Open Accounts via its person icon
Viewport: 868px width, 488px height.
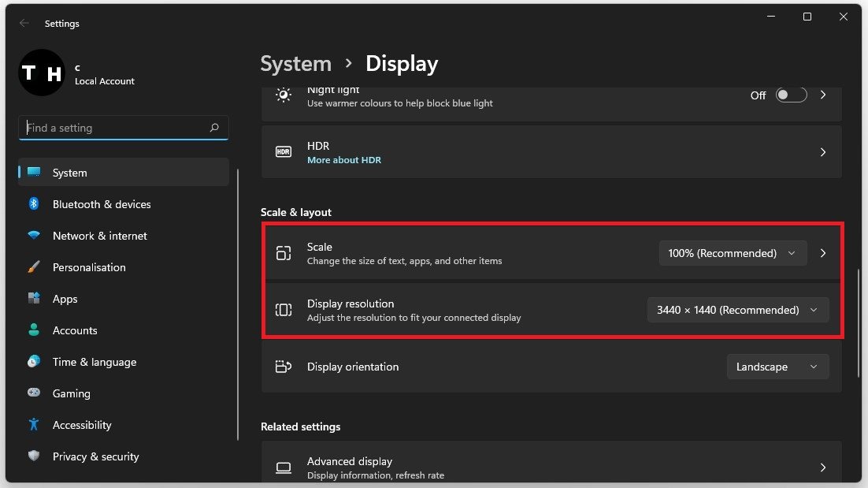(x=34, y=330)
